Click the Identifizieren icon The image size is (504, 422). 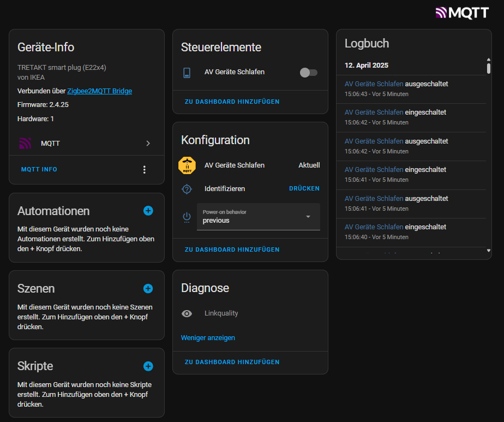coord(187,189)
